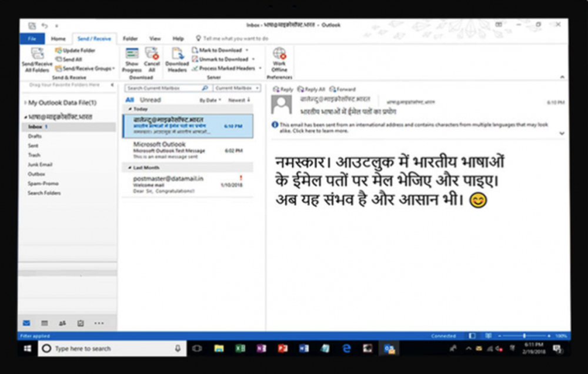Open the Current Mailbox scope dropdown
Image resolution: width=588 pixels, height=374 pixels.
tap(237, 88)
